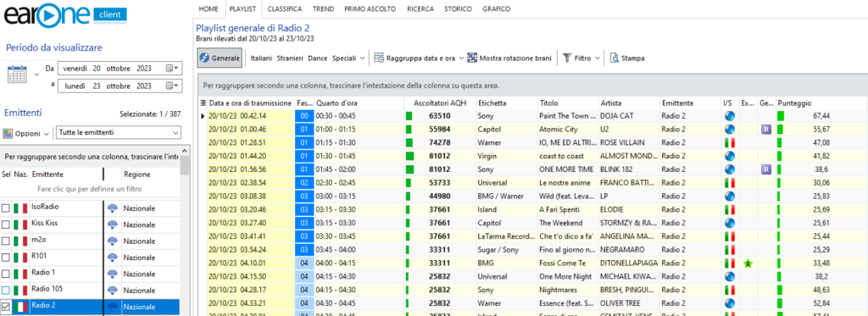The height and width of the screenshot is (316, 868).
Task: Open the STORICO tab
Action: (x=458, y=8)
